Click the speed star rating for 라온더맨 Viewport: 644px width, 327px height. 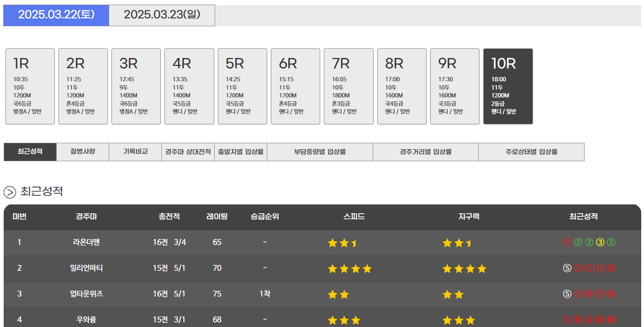click(342, 243)
